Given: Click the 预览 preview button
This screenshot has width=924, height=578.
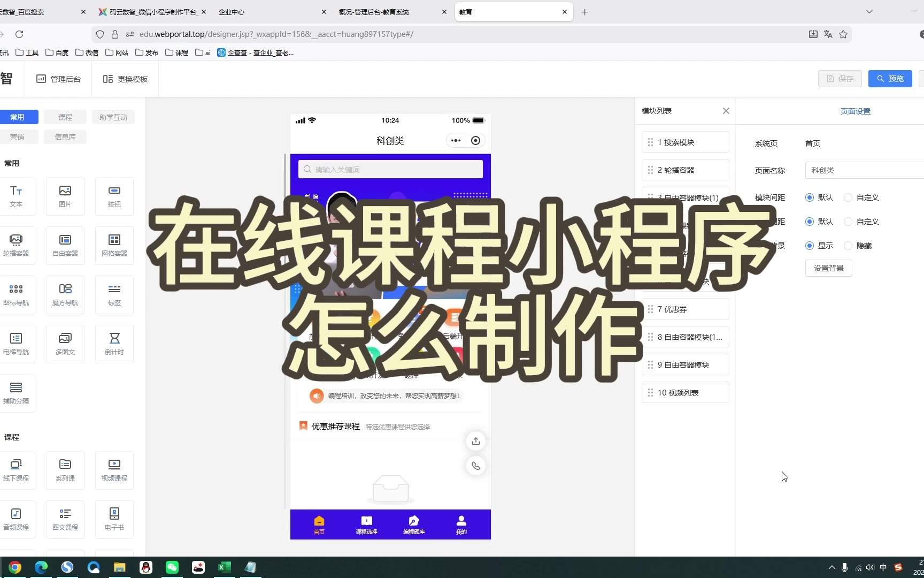Looking at the screenshot, I should 890,79.
